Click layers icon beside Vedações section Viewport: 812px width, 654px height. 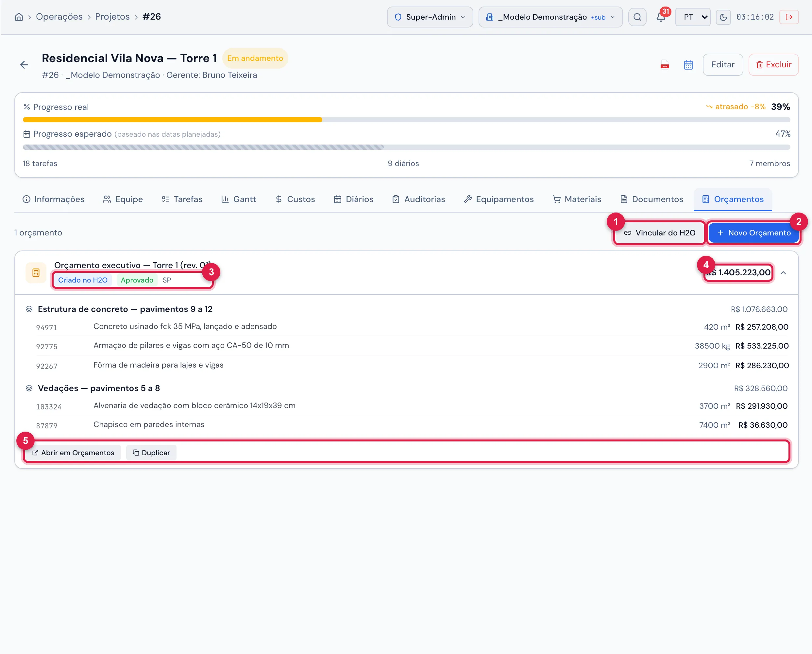29,388
